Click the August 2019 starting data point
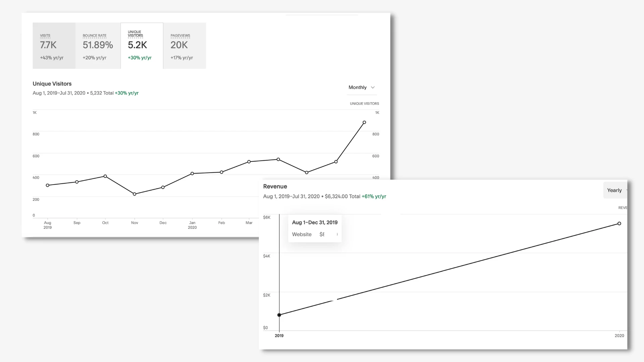This screenshot has width=644, height=362. coord(48,185)
